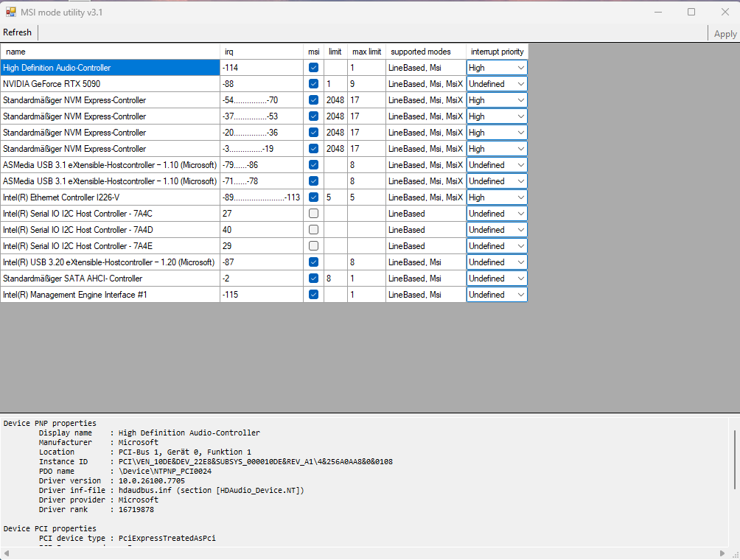
Task: Click the right arrow of horizontal scrollbar
Action: [722, 553]
